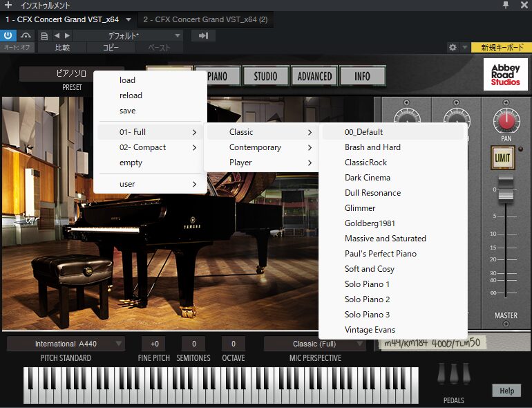Select the Goldberg1981 preset
This screenshot has height=408, width=532.
[393, 223]
